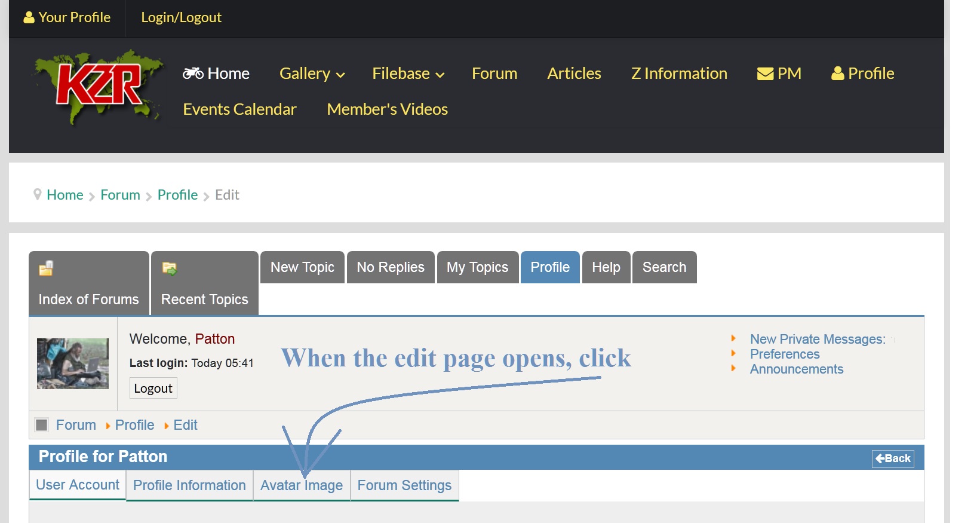The width and height of the screenshot is (980, 523).
Task: Switch to the Forum Settings tab
Action: (x=404, y=485)
